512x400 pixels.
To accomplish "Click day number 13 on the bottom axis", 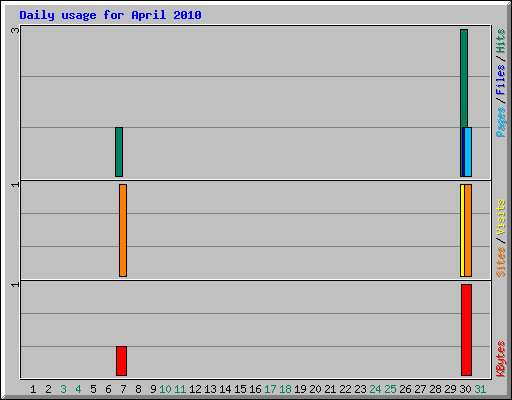I will 210,389.
